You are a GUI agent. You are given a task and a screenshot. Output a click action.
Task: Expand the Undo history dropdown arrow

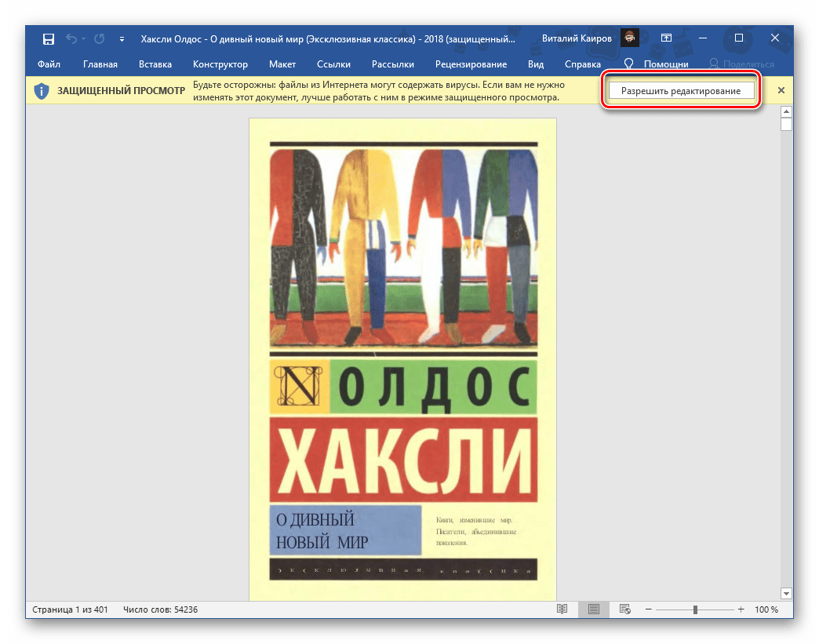click(x=84, y=39)
